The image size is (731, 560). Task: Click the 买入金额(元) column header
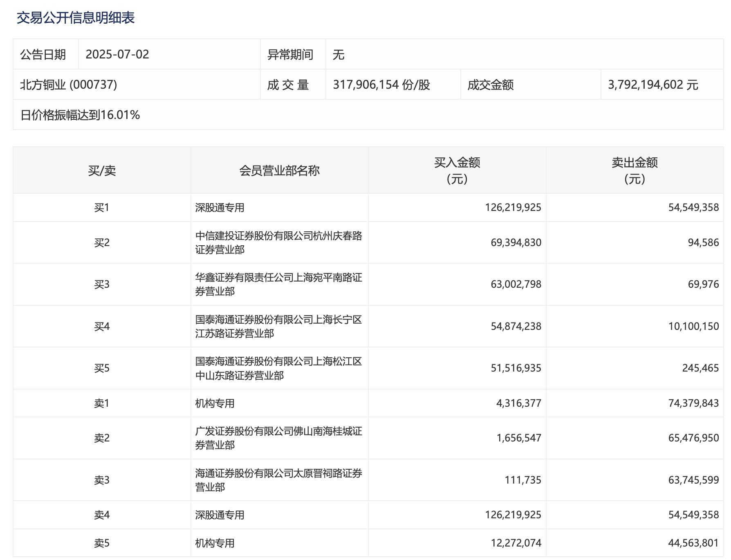click(457, 170)
